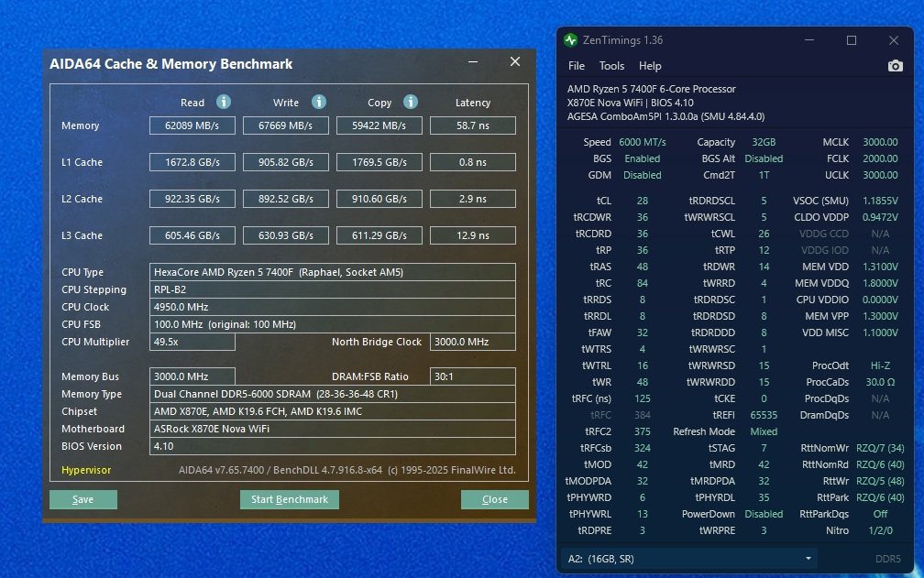Click L1 Cache Read value 1672.8 GB/s

192,162
